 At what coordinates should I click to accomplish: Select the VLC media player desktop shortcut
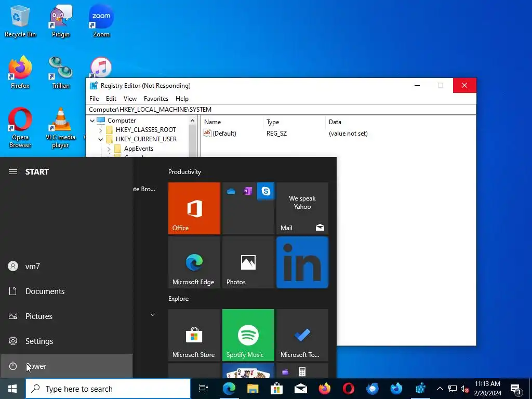pos(60,128)
